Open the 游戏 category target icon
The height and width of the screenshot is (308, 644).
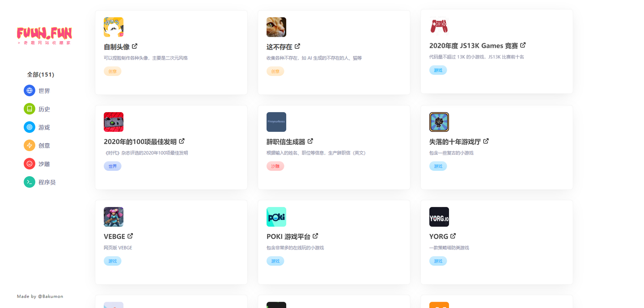click(x=30, y=127)
